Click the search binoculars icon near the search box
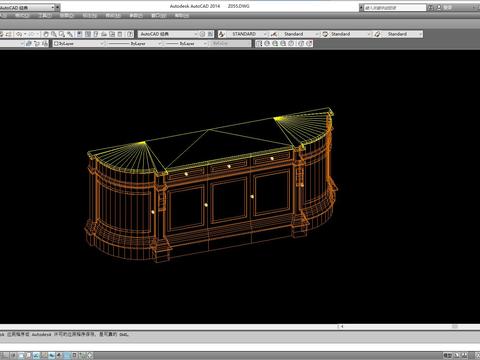Viewport: 480px width, 360px height. click(x=431, y=7)
